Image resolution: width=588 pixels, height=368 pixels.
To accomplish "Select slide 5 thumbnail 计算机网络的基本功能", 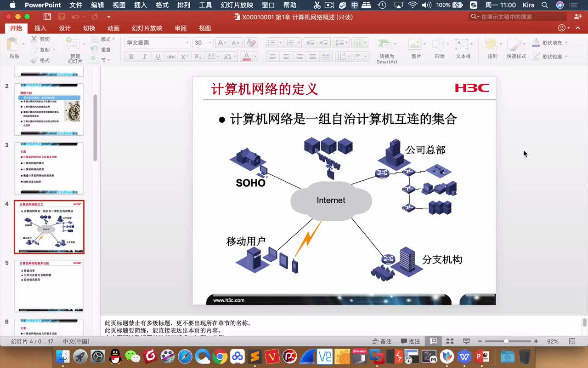I will (x=49, y=286).
